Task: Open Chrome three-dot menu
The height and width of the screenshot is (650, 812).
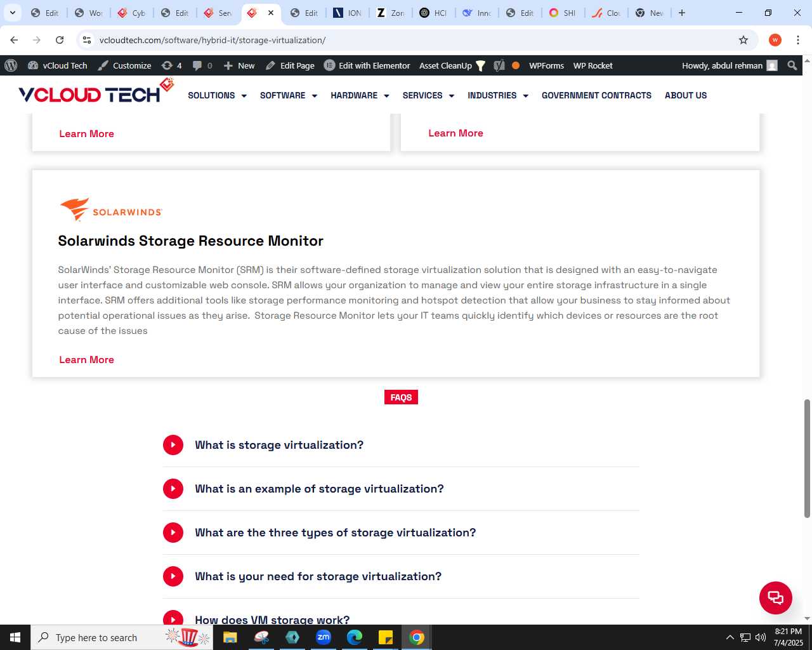Action: 798,40
